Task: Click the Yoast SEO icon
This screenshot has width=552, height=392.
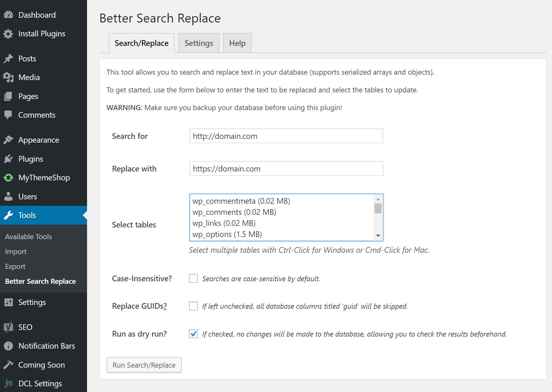Action: (9, 327)
